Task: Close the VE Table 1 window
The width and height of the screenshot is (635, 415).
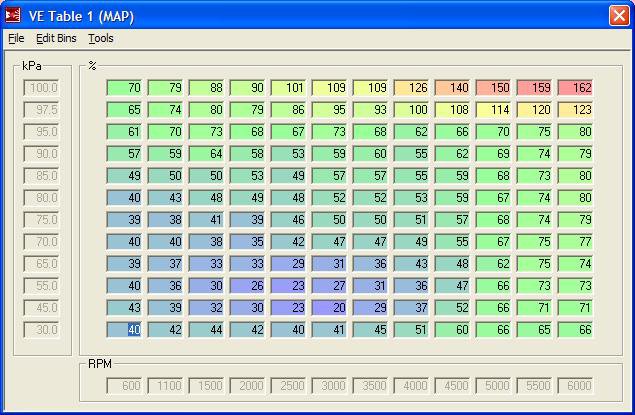Action: [618, 15]
